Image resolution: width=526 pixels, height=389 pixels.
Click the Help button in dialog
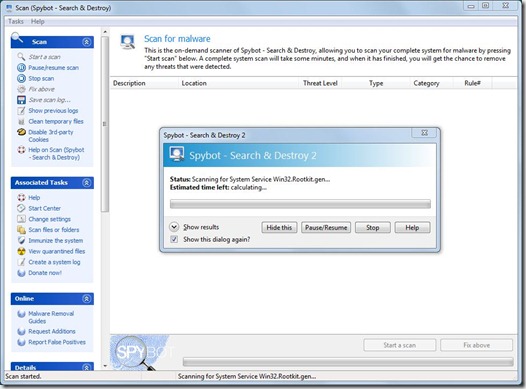click(412, 227)
